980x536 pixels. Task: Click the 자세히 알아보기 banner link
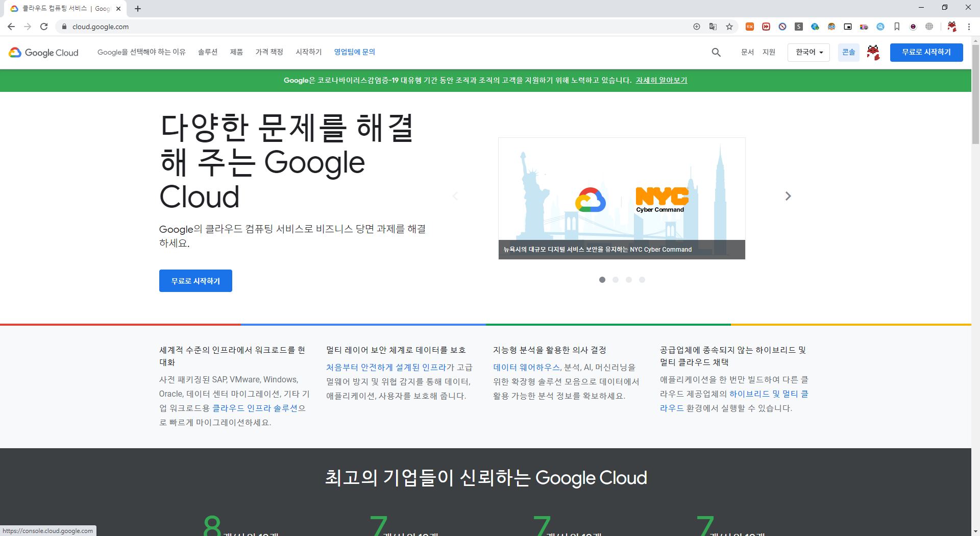click(x=661, y=80)
